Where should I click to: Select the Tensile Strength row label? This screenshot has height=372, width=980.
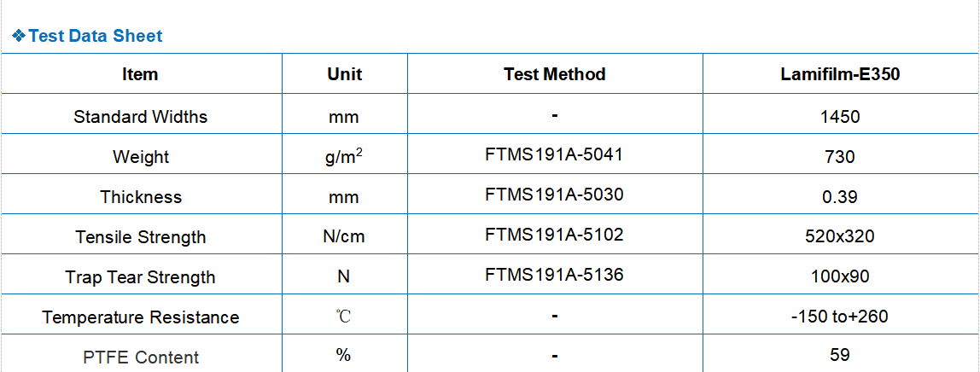140,237
